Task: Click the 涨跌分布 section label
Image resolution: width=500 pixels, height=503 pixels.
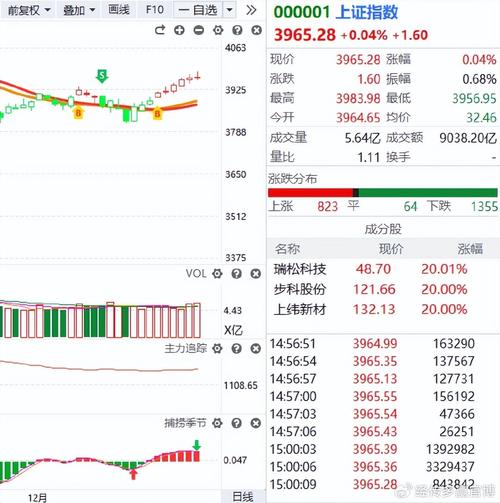Action: click(x=292, y=179)
